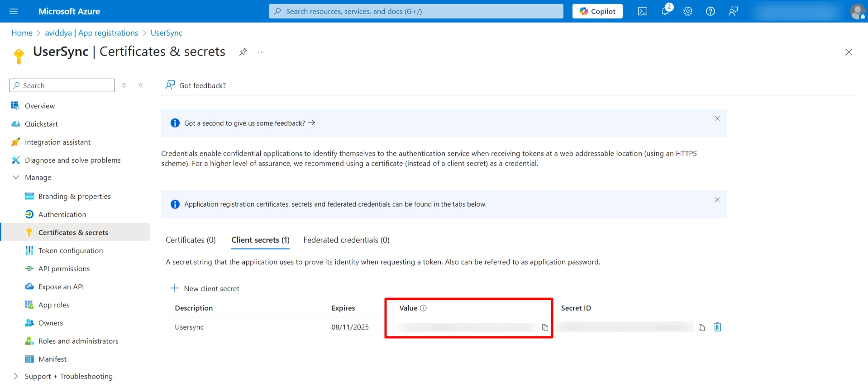The width and height of the screenshot is (868, 392).
Task: Open the account avatar menu
Action: (x=857, y=11)
